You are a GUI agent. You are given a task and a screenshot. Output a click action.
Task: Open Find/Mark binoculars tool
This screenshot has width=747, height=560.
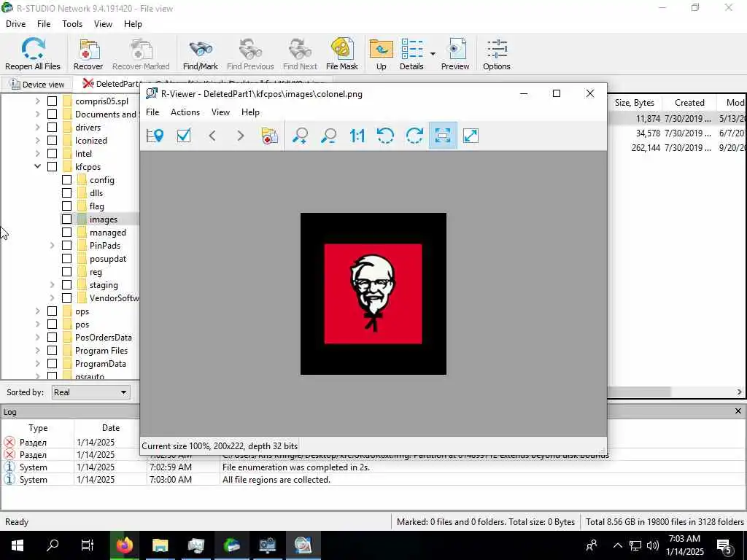click(x=201, y=54)
